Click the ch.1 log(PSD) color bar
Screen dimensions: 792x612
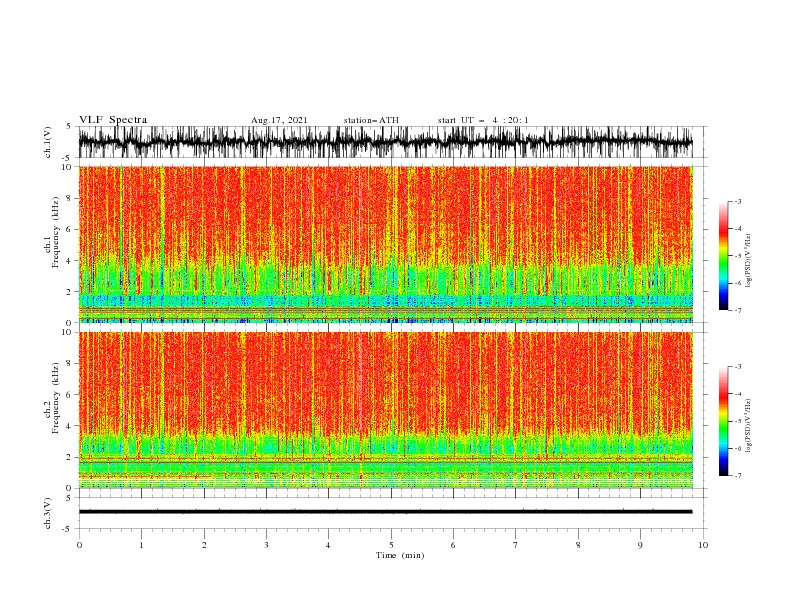(x=723, y=255)
